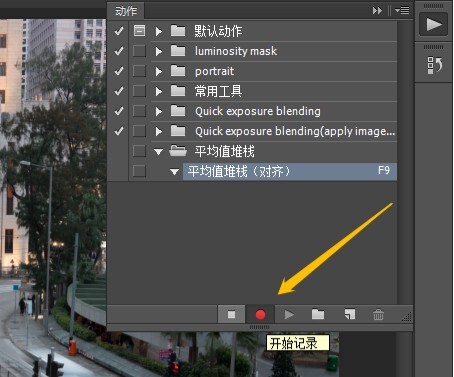This screenshot has height=377, width=454.
Task: Toggle dialog box for Quick exposure blending(apply image
Action: click(139, 131)
